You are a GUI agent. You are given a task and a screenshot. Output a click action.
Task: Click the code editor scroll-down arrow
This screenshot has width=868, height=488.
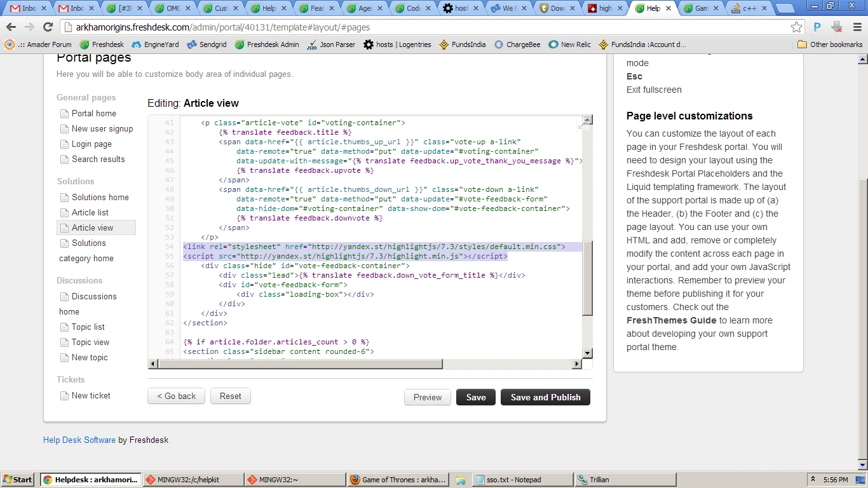587,353
